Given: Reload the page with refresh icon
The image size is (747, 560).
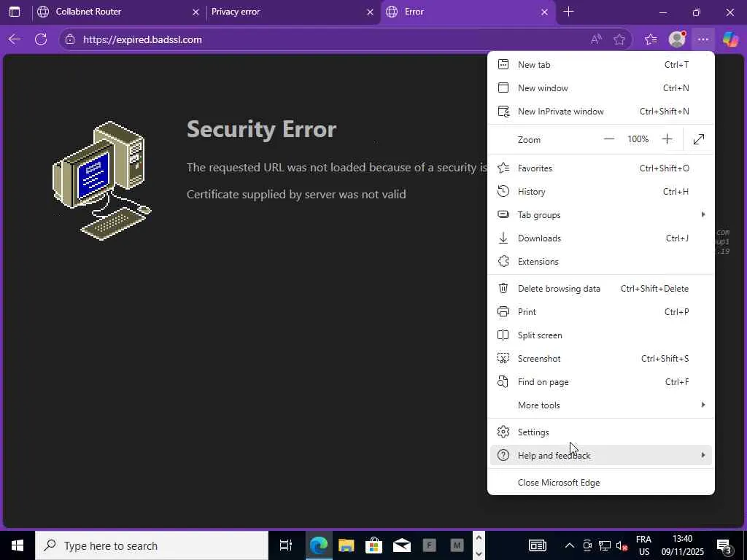Looking at the screenshot, I should pos(41,39).
